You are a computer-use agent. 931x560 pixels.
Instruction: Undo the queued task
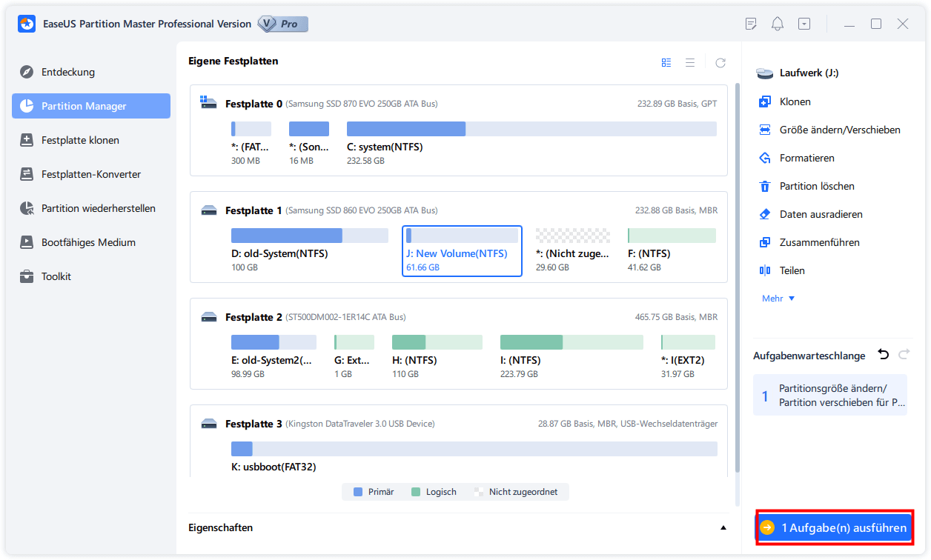pyautogui.click(x=883, y=355)
